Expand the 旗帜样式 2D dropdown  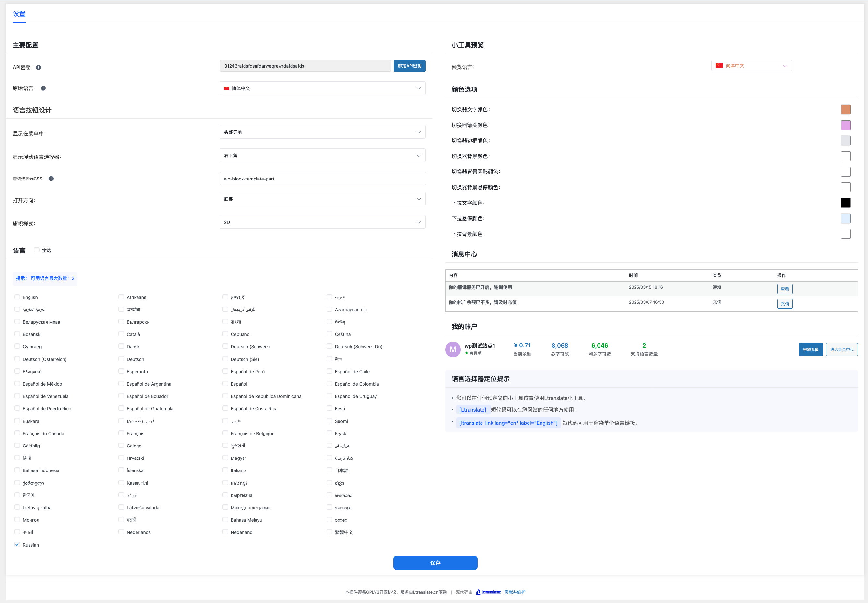(x=323, y=222)
